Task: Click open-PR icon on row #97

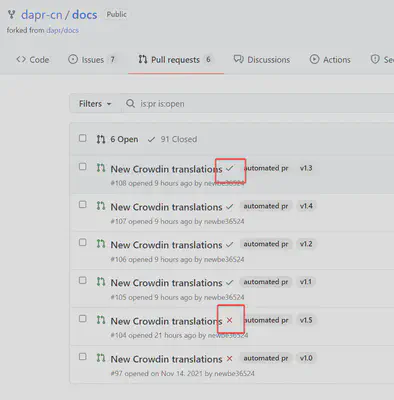Action: (x=101, y=358)
